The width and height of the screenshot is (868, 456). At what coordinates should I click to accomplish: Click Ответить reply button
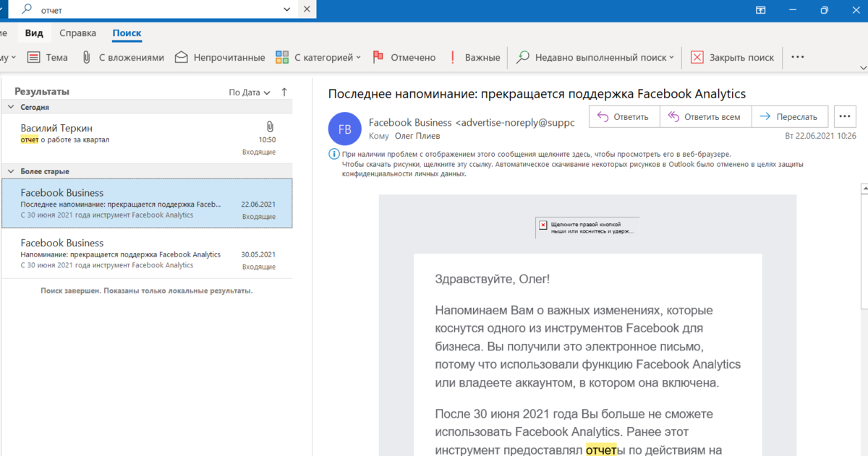pyautogui.click(x=624, y=116)
